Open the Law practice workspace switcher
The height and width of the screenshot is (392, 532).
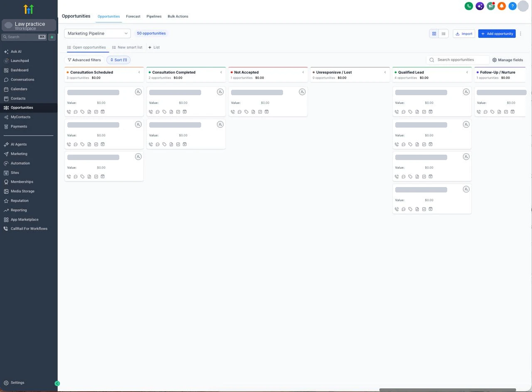point(29,25)
